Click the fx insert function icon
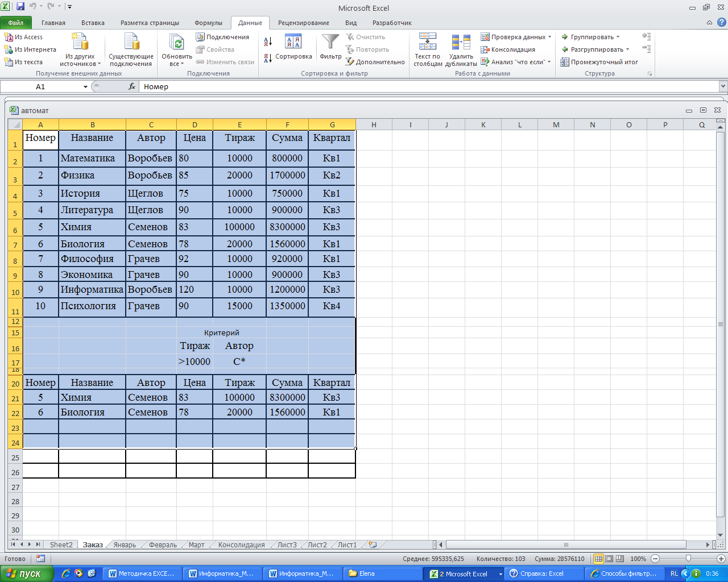The height and width of the screenshot is (582, 728). (x=132, y=86)
